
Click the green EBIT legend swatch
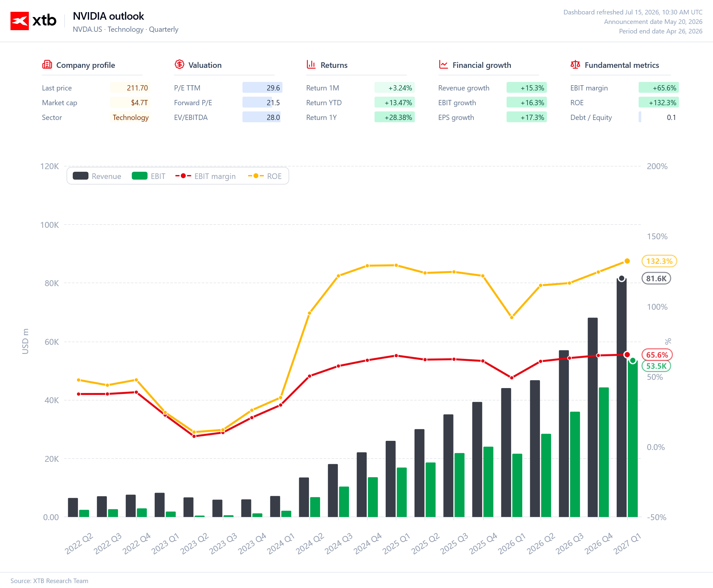pyautogui.click(x=140, y=176)
